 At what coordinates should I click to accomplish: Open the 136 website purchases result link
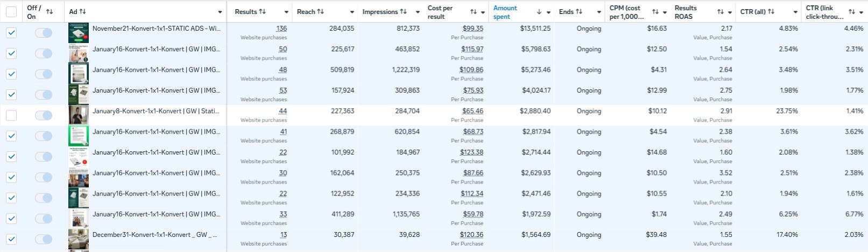click(x=281, y=29)
